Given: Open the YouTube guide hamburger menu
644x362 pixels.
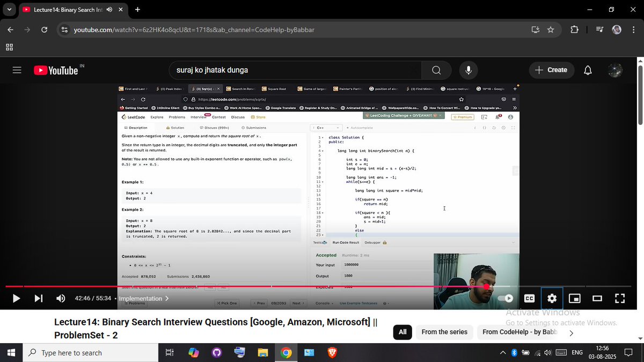Looking at the screenshot, I should [x=17, y=70].
